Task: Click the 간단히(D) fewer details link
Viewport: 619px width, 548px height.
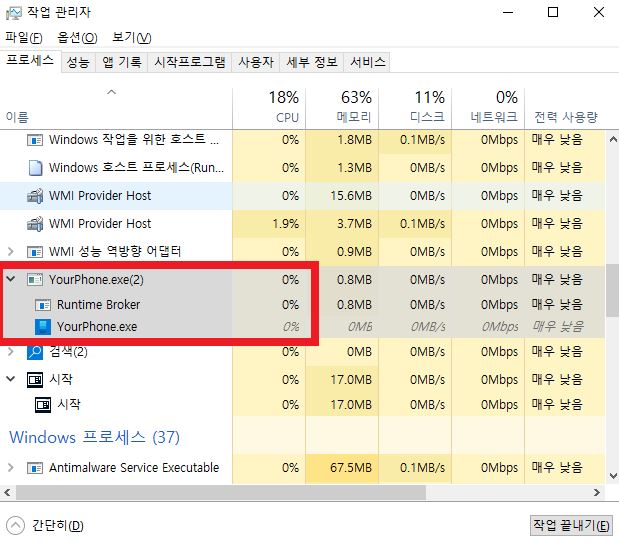Action: (58, 525)
